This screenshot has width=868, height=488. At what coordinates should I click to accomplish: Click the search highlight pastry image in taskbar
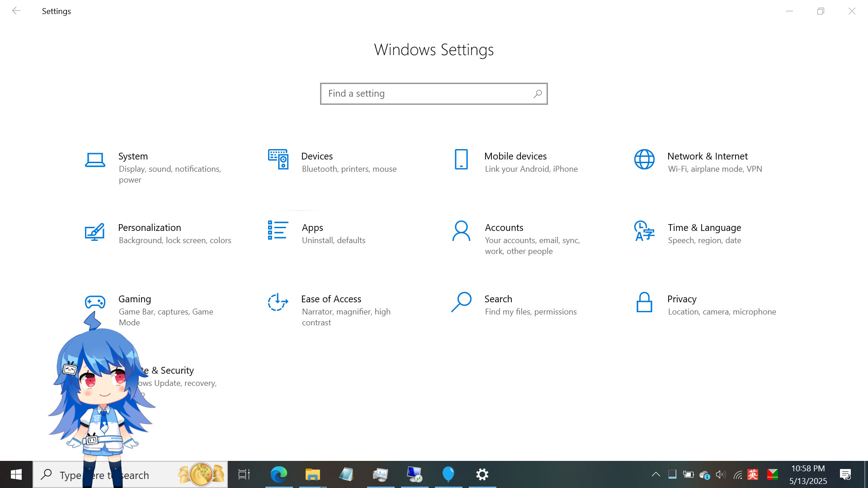pyautogui.click(x=201, y=474)
